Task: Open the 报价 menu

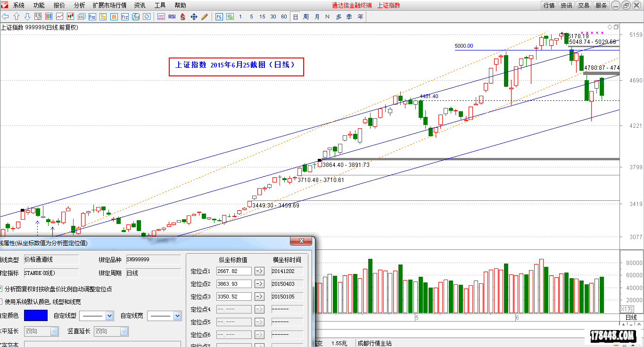Action: (59, 5)
